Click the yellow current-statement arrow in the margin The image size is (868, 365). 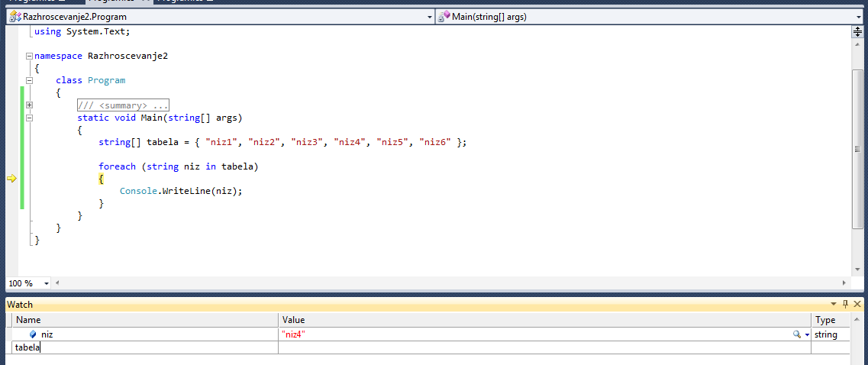pos(11,179)
